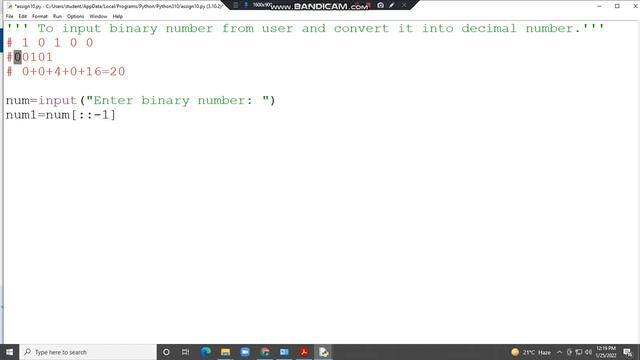Minimize the IDLE editor window
The image size is (640, 360).
pyautogui.click(x=599, y=6)
